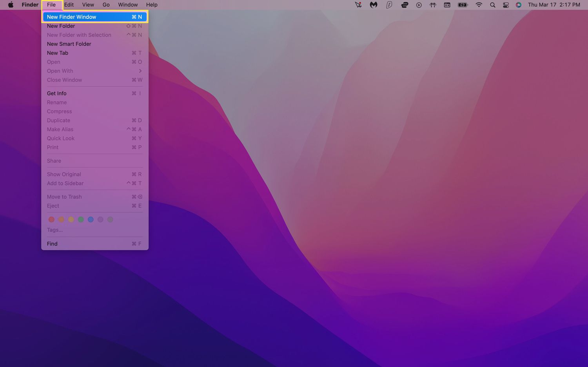The width and height of the screenshot is (588, 367).
Task: Select the New Tab menu entry
Action: pos(58,53)
